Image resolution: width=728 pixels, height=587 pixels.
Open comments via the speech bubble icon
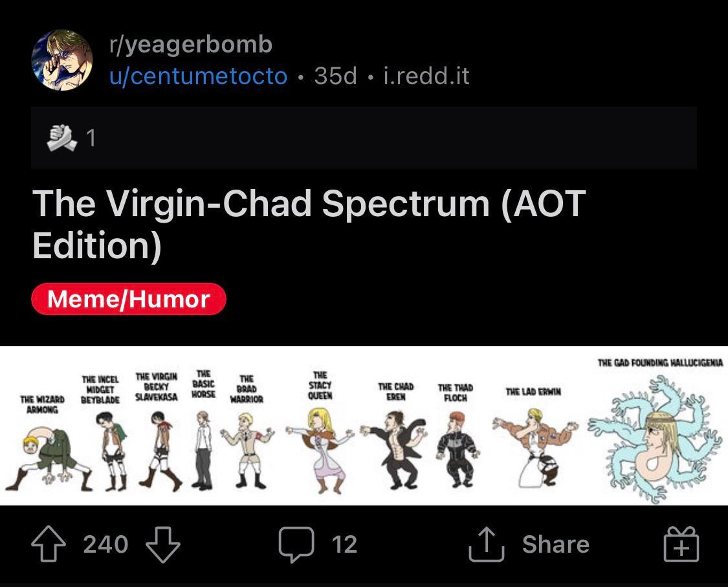[296, 544]
